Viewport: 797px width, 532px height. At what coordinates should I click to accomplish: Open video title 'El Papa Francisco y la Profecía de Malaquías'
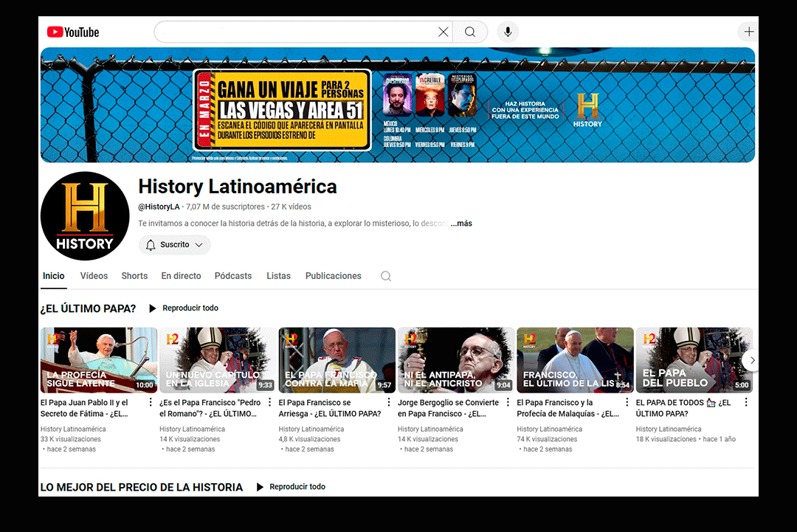point(567,408)
